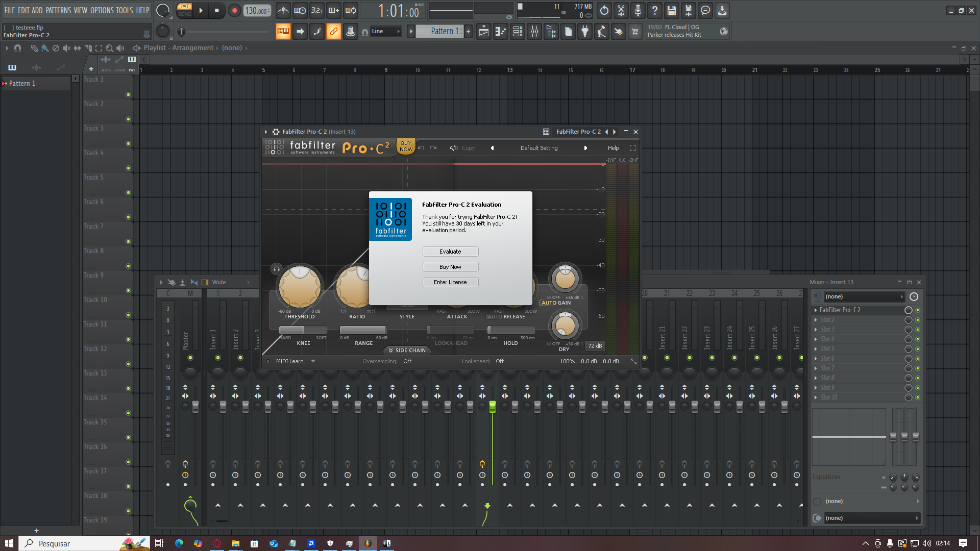Click Evaluate in FabFilter dialog
The height and width of the screenshot is (551, 980).
(450, 252)
